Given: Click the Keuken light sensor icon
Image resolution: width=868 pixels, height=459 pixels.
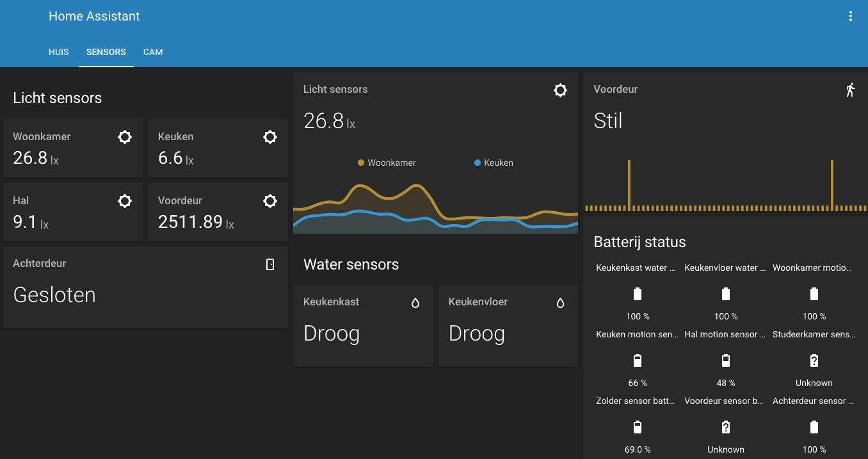Looking at the screenshot, I should (x=270, y=137).
